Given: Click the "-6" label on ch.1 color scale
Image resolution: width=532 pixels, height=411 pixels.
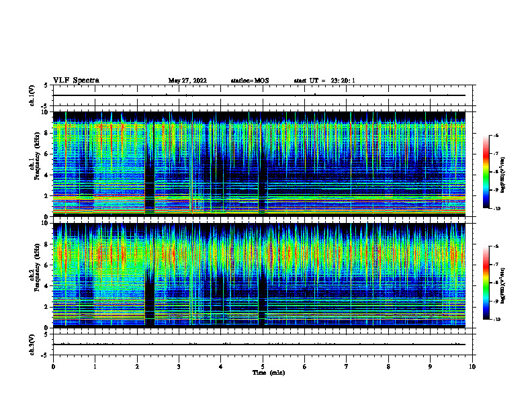Looking at the screenshot, I should pos(496,136).
